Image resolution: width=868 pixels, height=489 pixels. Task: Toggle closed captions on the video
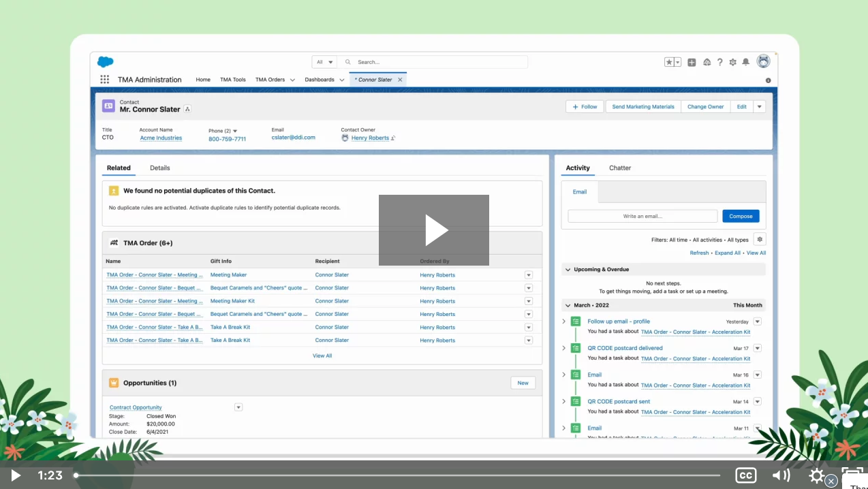[x=746, y=475]
